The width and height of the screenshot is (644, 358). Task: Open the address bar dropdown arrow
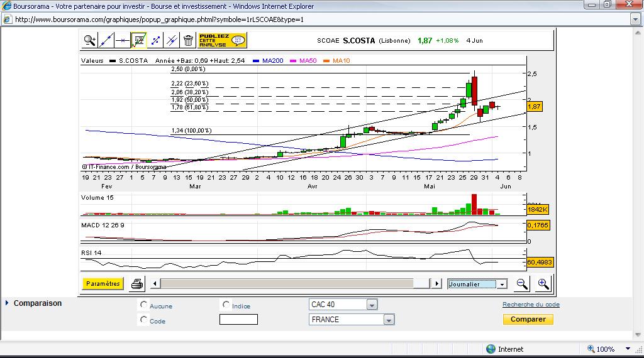point(635,19)
